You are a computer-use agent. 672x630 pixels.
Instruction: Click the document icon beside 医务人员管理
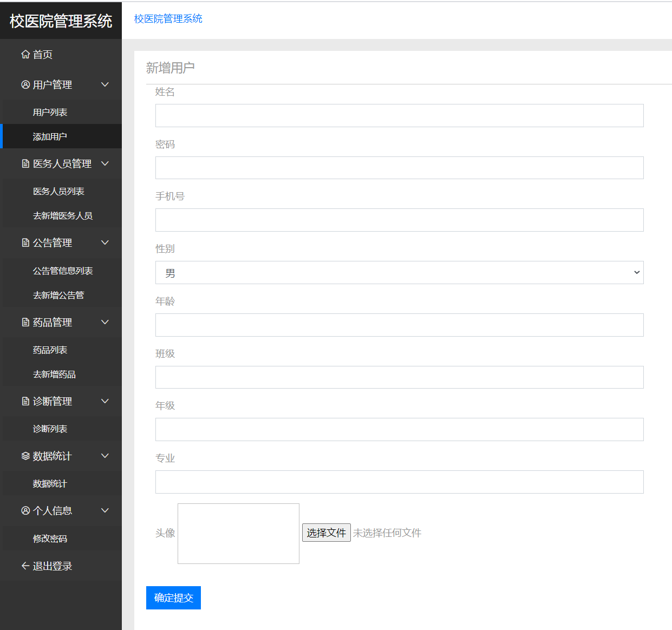click(25, 163)
